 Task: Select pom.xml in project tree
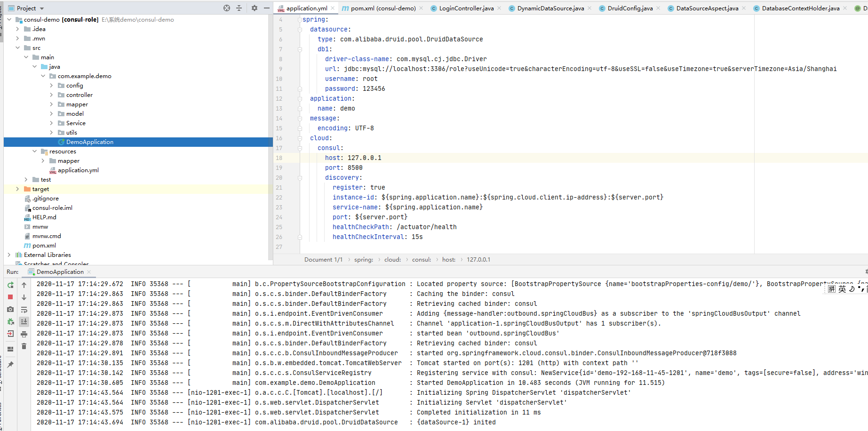click(x=44, y=246)
